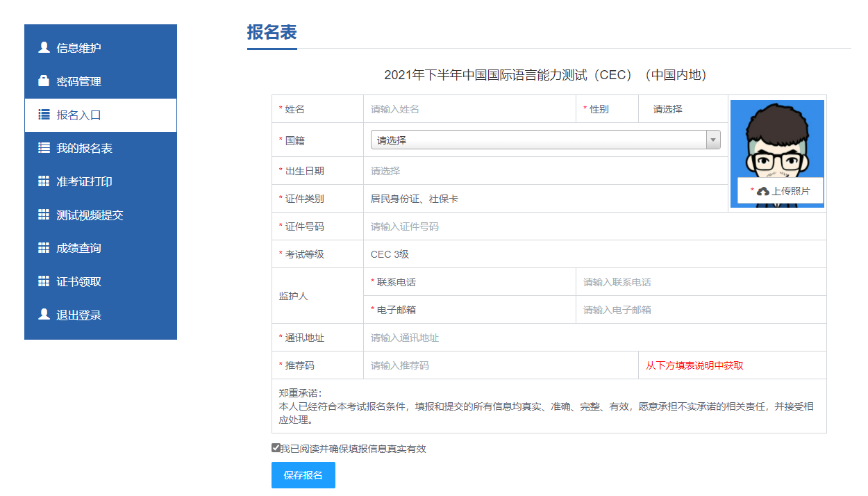Click the grid icon beside 测试视频提交
The width and height of the screenshot is (868, 496).
[x=44, y=215]
